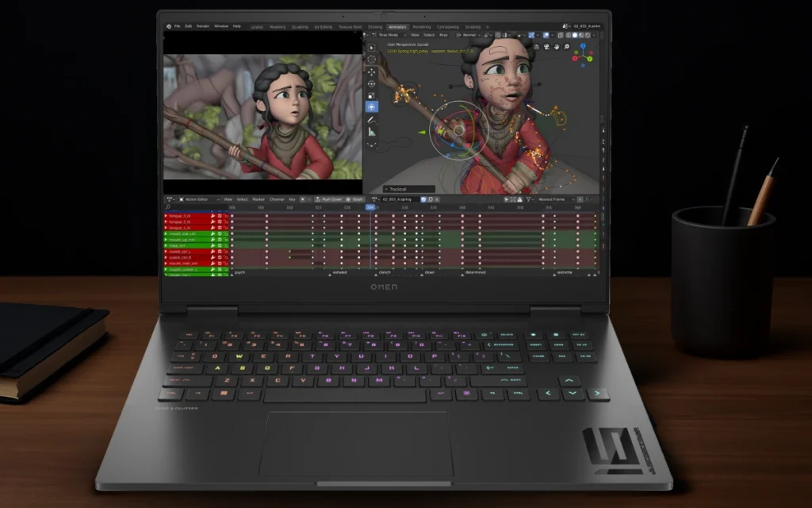Select the Annotate pencil tool
Screen dimensions: 812x508
pos(371,120)
